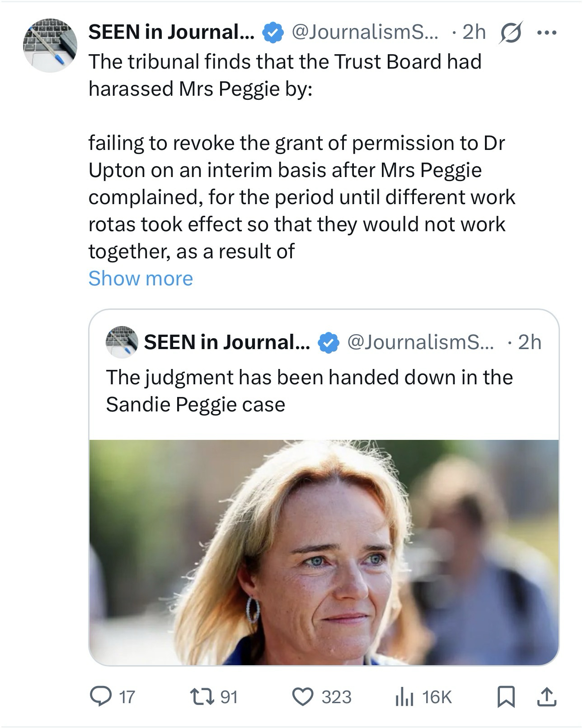583x728 pixels.
Task: Open quoted tweet about Sandie Peggie case
Action: pos(309,391)
